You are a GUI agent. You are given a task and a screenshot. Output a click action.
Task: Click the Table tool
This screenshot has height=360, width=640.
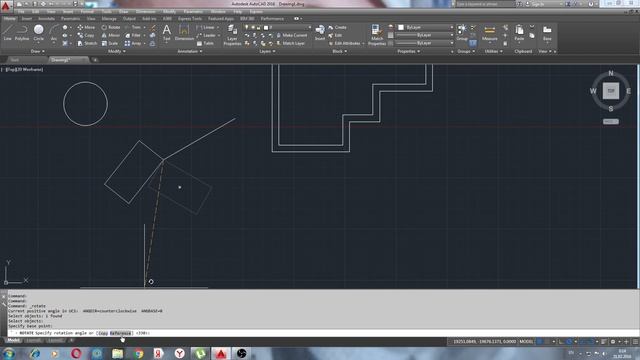[x=205, y=43]
